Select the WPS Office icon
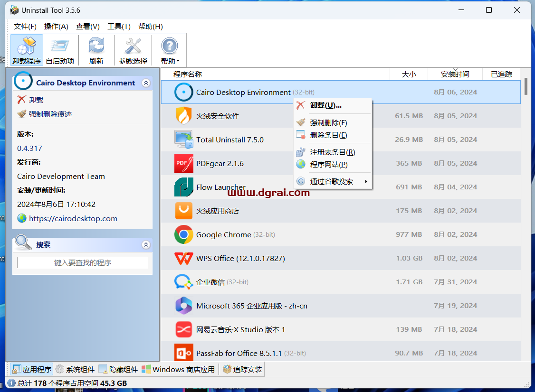The height and width of the screenshot is (392, 535). coord(183,258)
